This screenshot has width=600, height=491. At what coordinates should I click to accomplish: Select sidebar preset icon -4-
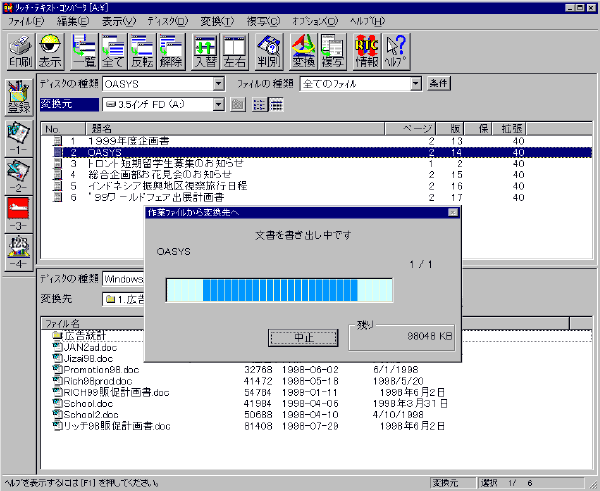click(x=18, y=253)
